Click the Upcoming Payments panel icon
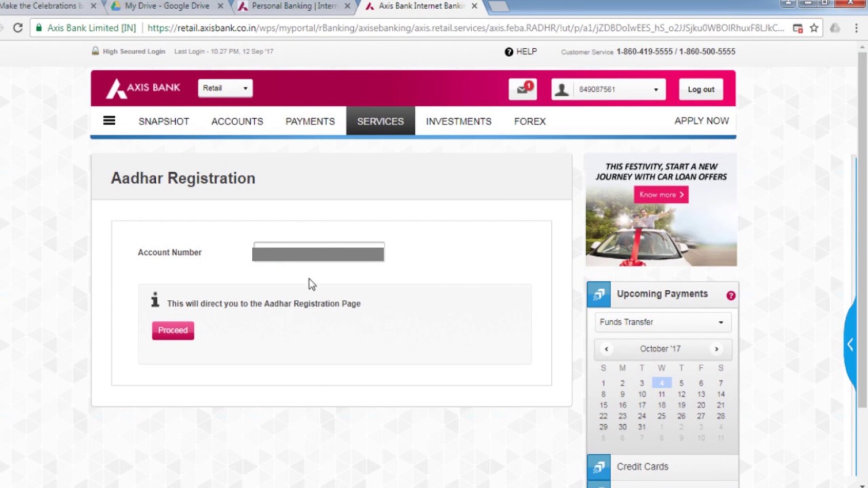Image resolution: width=868 pixels, height=488 pixels. 599,294
